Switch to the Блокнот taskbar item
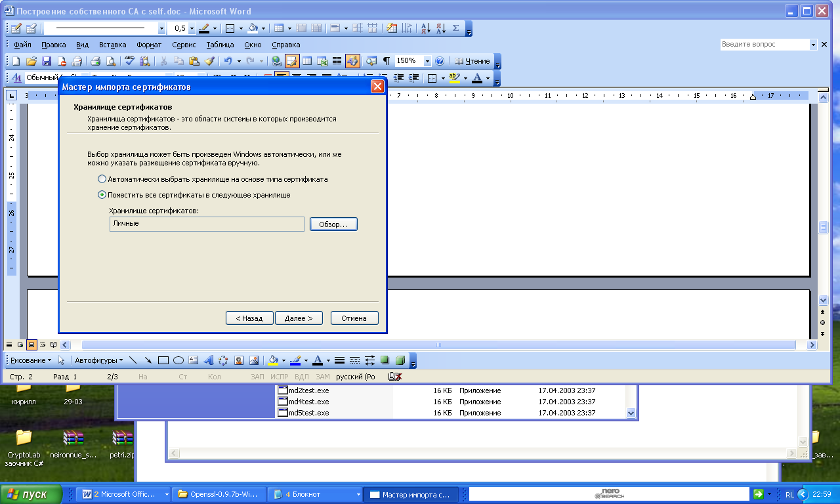Viewport: 840px width, 504px height. tap(316, 494)
